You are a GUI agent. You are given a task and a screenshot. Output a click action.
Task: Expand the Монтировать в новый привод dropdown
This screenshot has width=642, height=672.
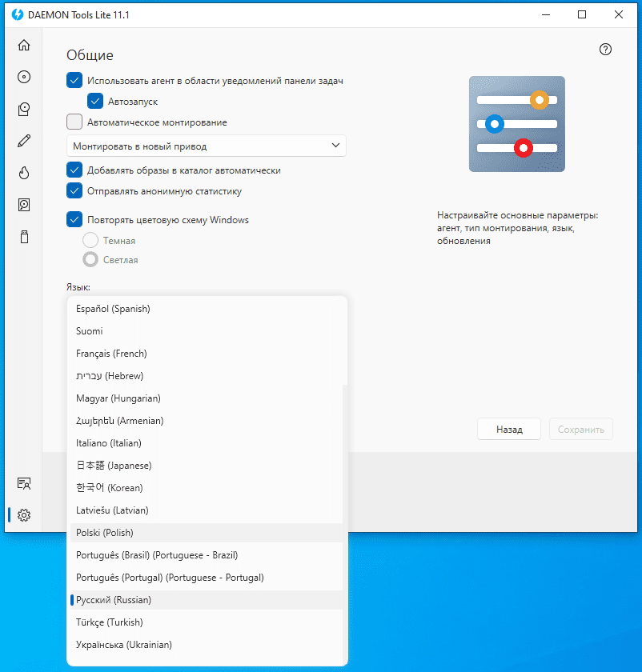click(x=207, y=146)
